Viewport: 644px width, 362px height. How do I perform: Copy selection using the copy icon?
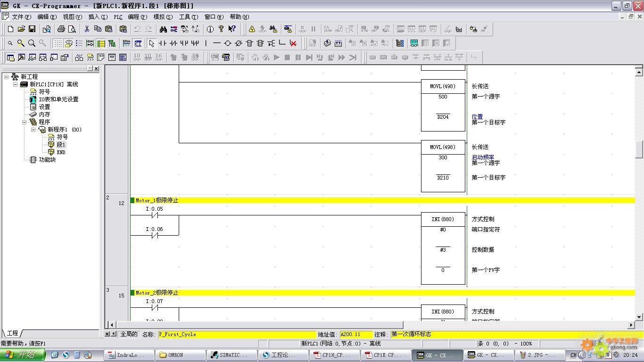(98, 29)
